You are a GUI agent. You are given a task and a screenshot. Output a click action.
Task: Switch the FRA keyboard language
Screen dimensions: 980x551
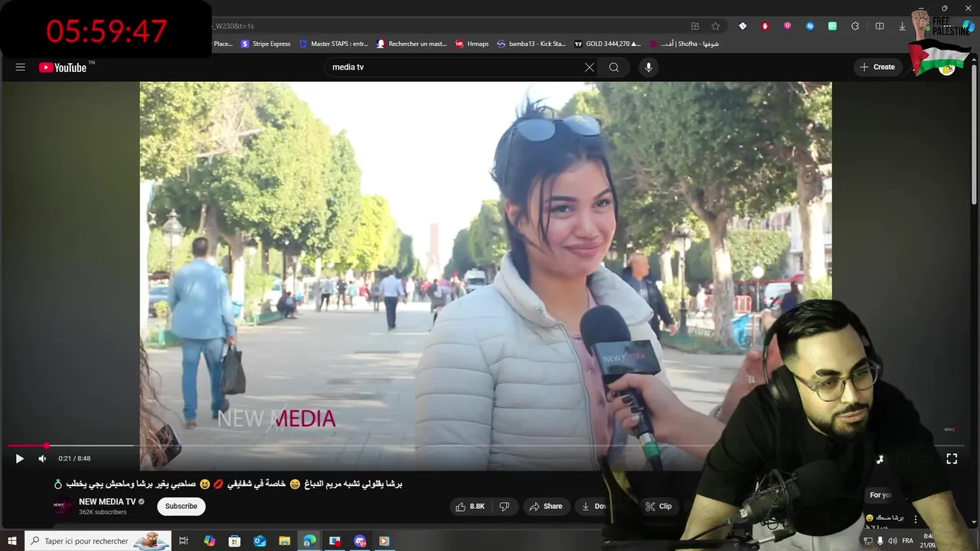tap(908, 541)
